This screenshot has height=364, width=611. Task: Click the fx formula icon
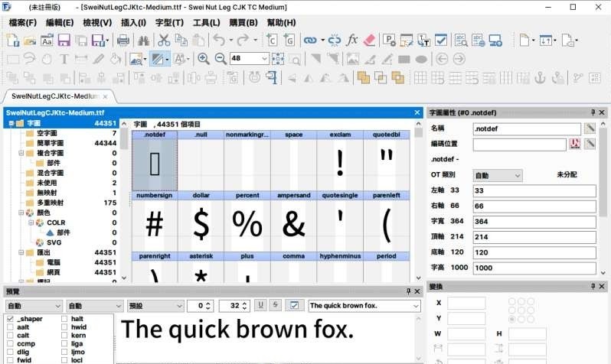pos(352,40)
